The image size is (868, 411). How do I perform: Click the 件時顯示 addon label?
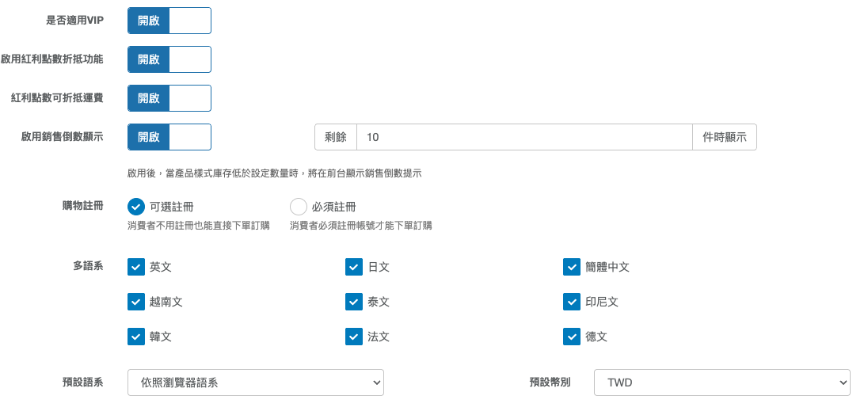[x=725, y=137]
